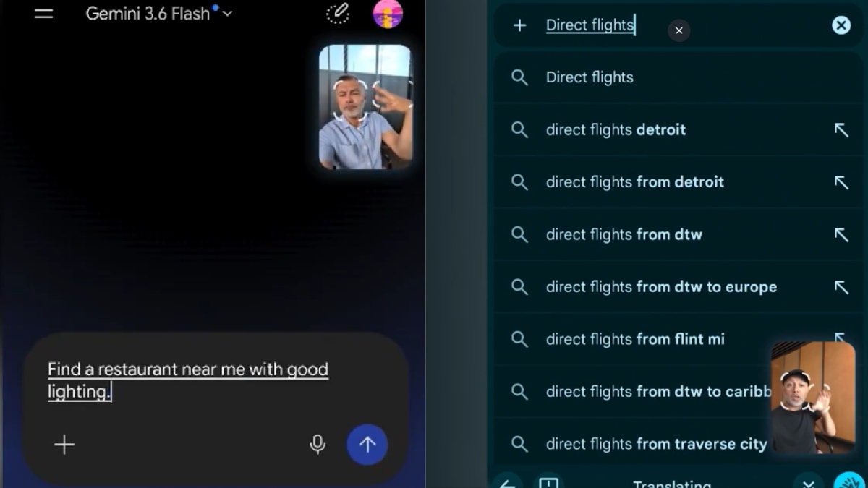Start a new chat with the pencil icon
The image size is (868, 488).
click(x=338, y=14)
